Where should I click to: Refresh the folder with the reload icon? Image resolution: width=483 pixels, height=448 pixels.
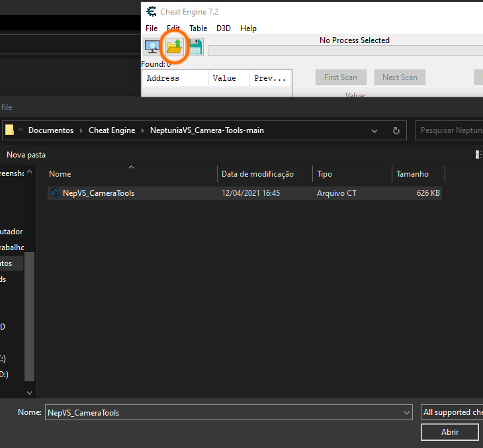point(396,130)
